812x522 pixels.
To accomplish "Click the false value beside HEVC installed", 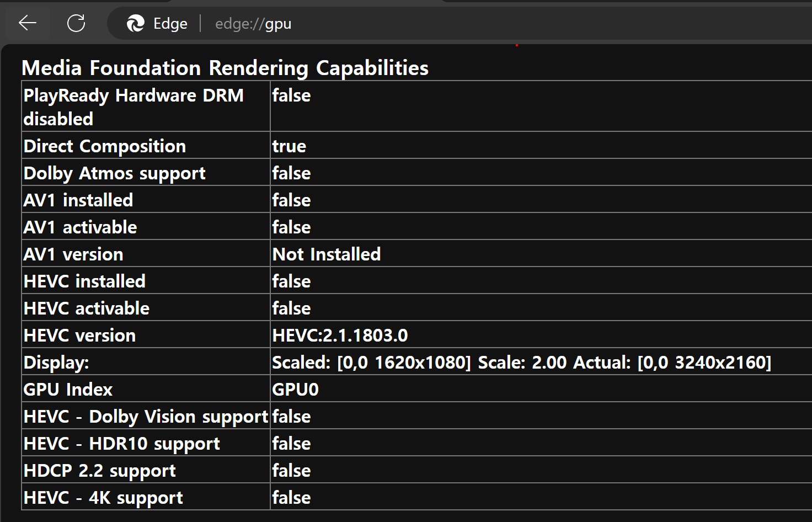I will point(291,281).
